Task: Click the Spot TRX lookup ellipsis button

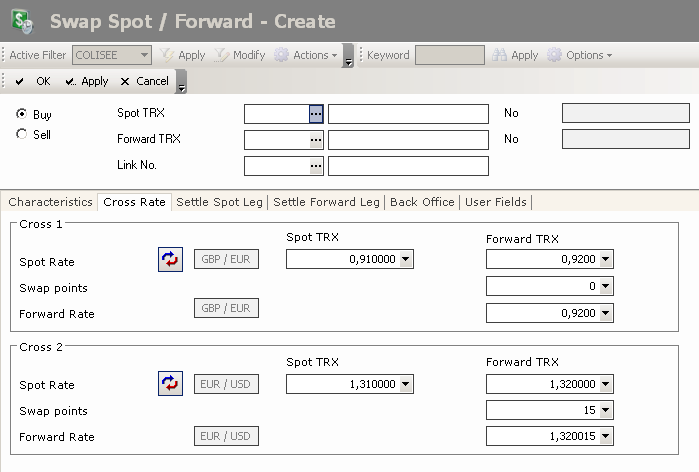Action: (316, 114)
